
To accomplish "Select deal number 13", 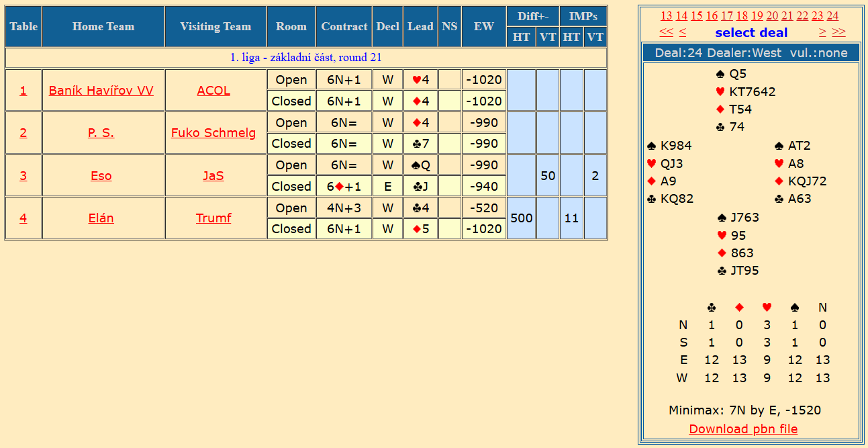I will point(667,15).
